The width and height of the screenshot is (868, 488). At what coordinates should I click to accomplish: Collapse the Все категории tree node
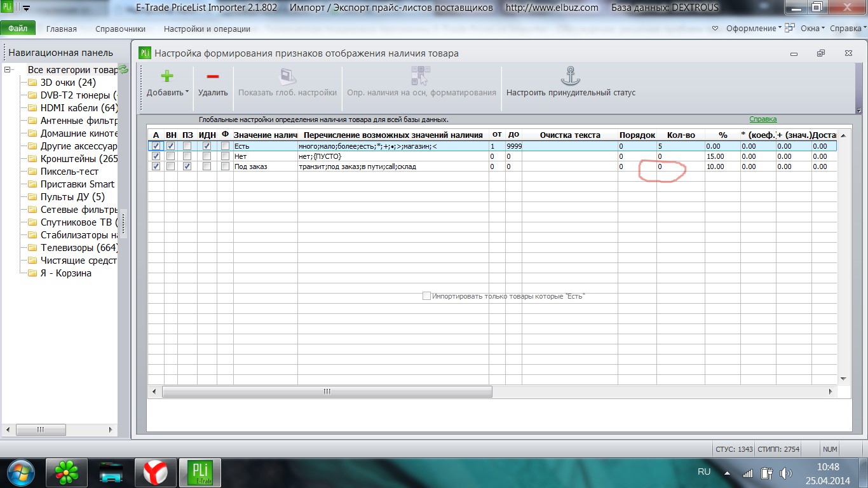pos(8,70)
